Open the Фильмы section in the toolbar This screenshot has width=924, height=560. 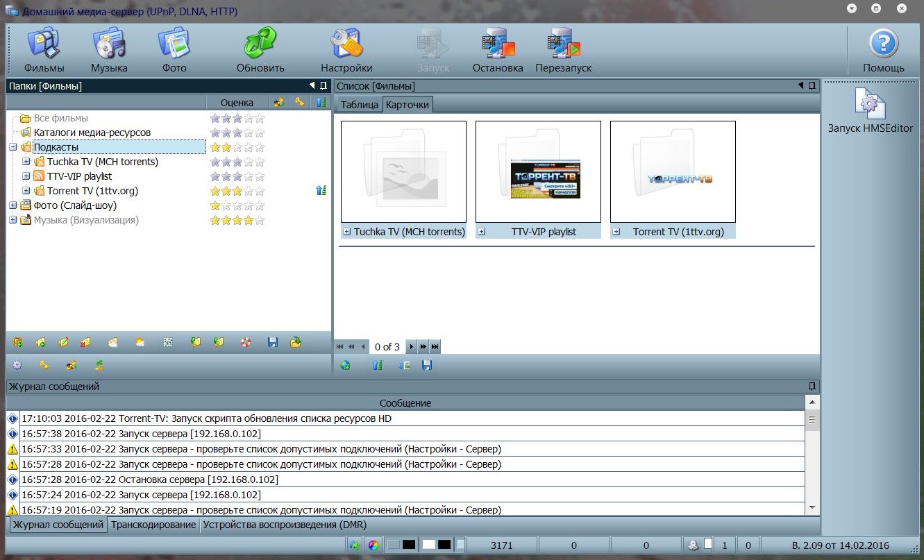(44, 50)
